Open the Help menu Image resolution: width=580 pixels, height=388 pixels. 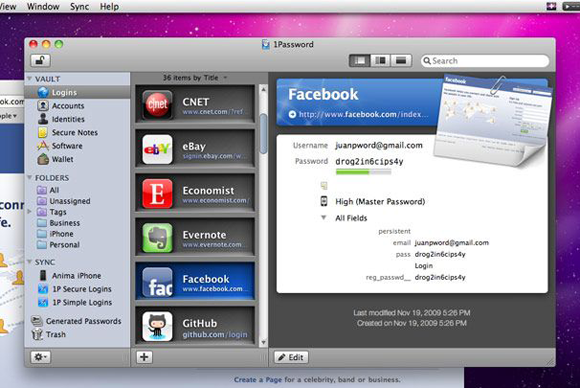click(x=109, y=6)
